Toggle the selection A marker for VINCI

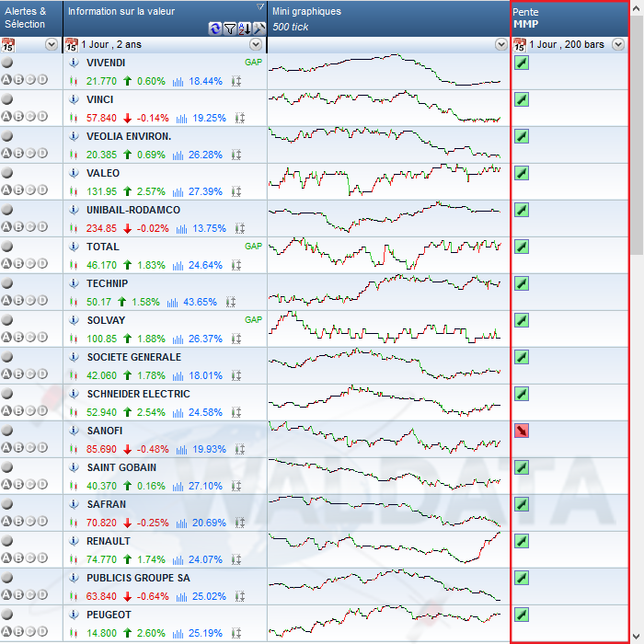[x=6, y=116]
